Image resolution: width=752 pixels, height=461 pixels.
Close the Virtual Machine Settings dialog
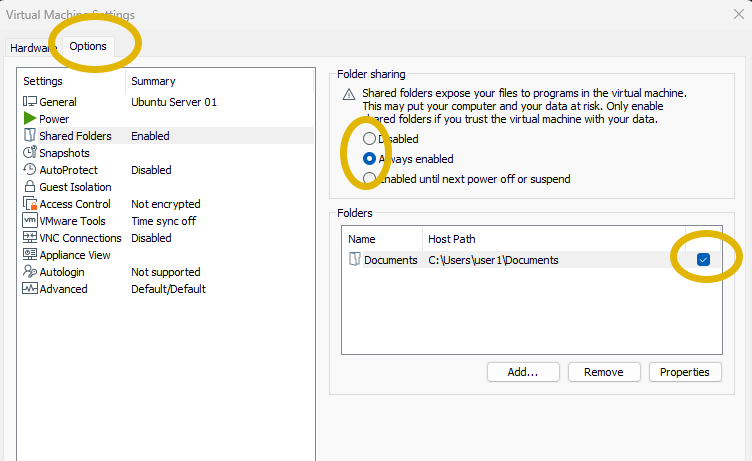pyautogui.click(x=739, y=14)
